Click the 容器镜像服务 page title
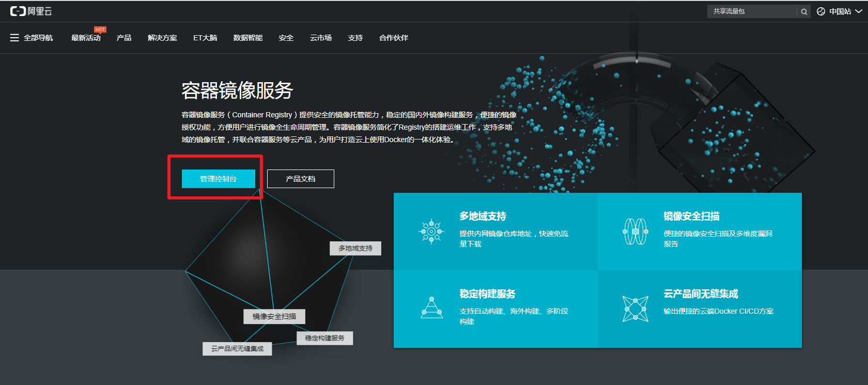 pyautogui.click(x=237, y=90)
